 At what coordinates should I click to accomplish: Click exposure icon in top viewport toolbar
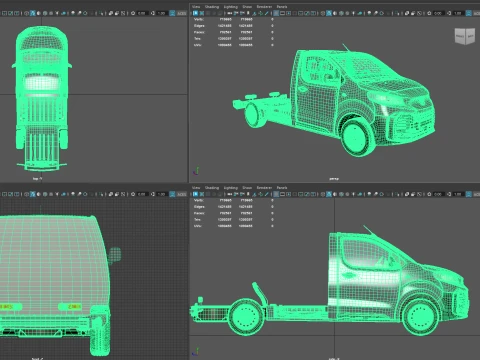pos(133,13)
